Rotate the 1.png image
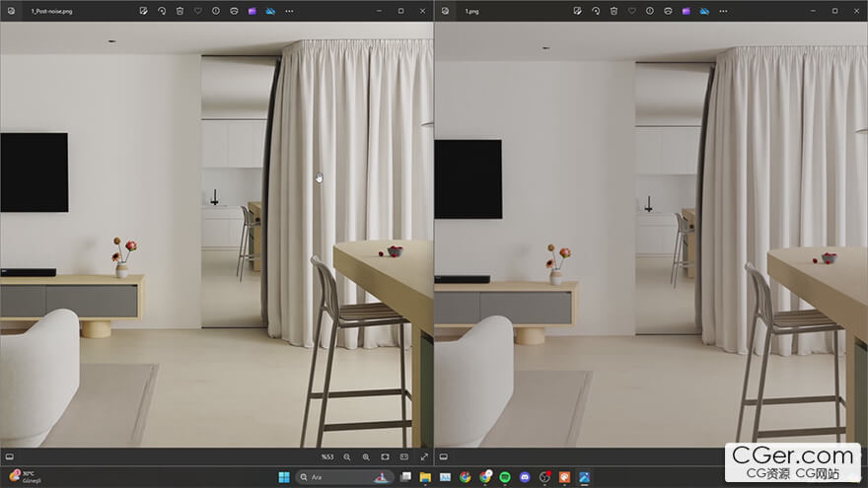 pyautogui.click(x=596, y=11)
